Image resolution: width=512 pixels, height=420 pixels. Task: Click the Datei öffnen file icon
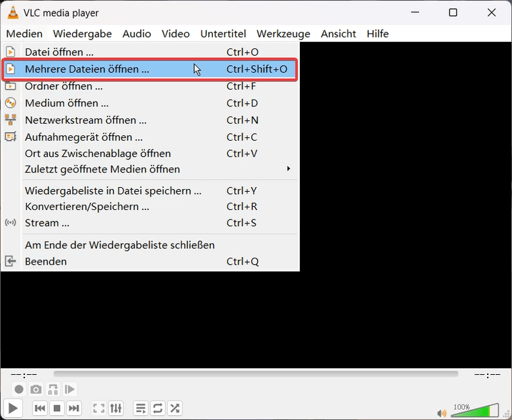click(11, 52)
